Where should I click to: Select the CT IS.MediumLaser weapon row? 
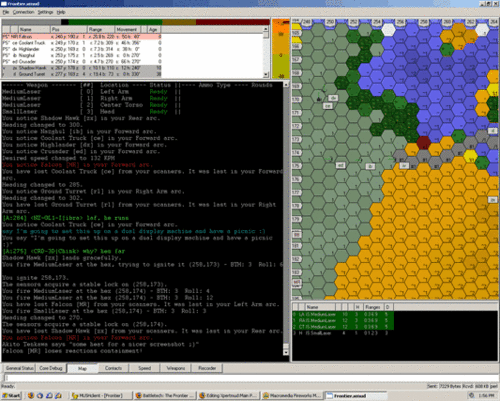343,327
